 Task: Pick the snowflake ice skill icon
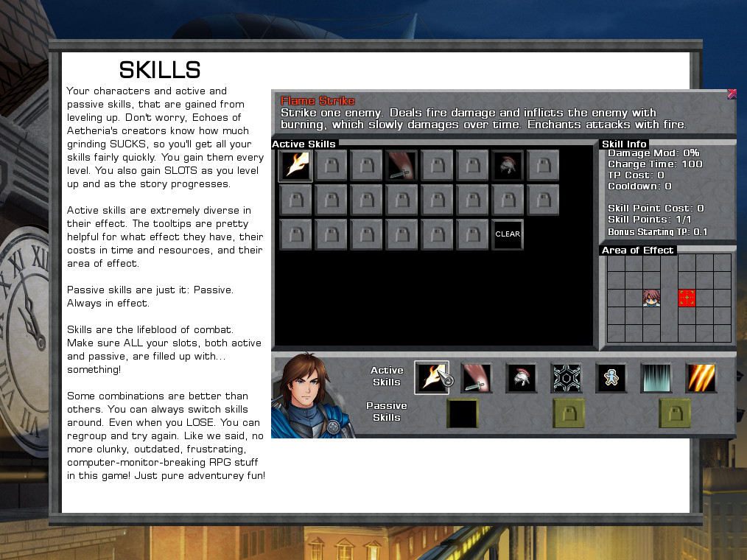tap(567, 377)
